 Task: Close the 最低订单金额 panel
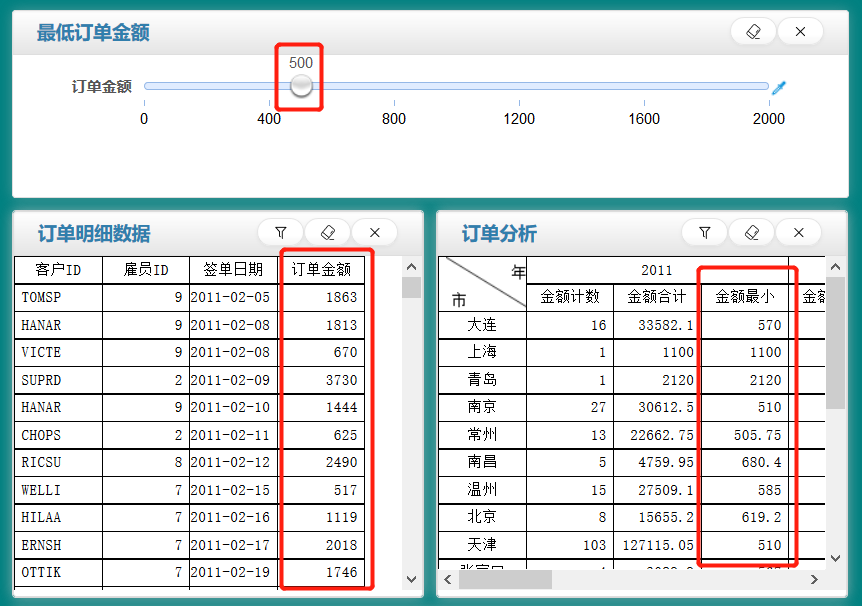tap(800, 32)
